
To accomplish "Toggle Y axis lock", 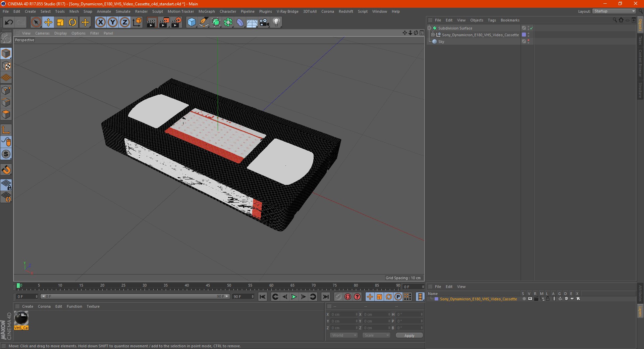I will [113, 22].
